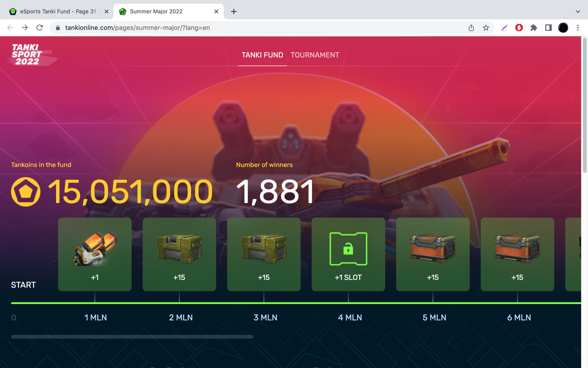Select the 6 MLN red container card
The width and height of the screenshot is (588, 368).
click(517, 254)
